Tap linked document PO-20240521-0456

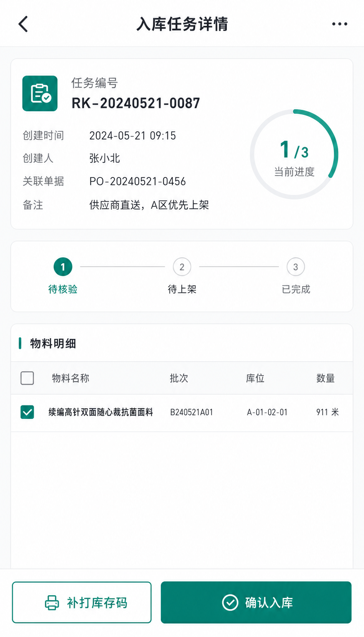coord(137,181)
